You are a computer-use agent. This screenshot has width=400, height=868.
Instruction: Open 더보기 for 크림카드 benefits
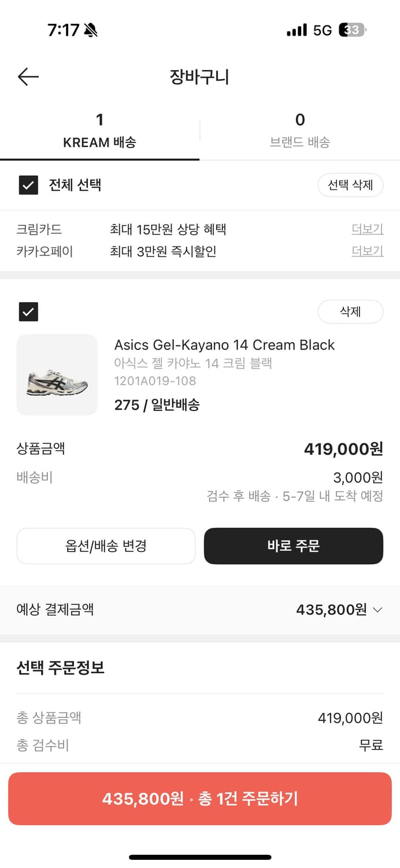[x=367, y=229]
